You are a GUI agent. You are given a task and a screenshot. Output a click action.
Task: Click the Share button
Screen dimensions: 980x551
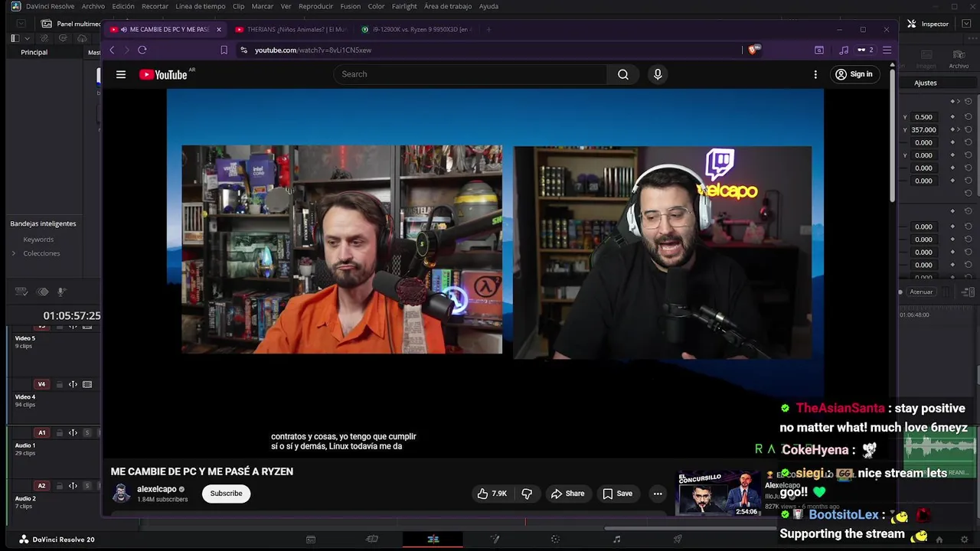coord(567,494)
